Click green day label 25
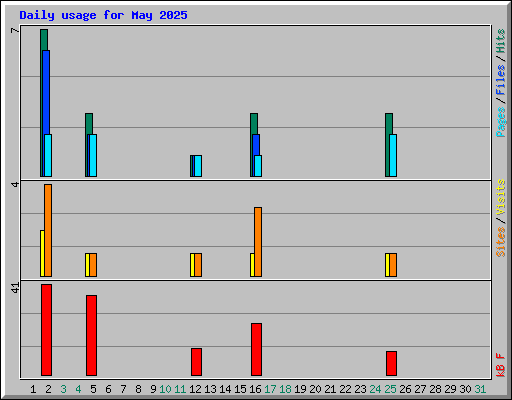512x400 pixels. 390,389
